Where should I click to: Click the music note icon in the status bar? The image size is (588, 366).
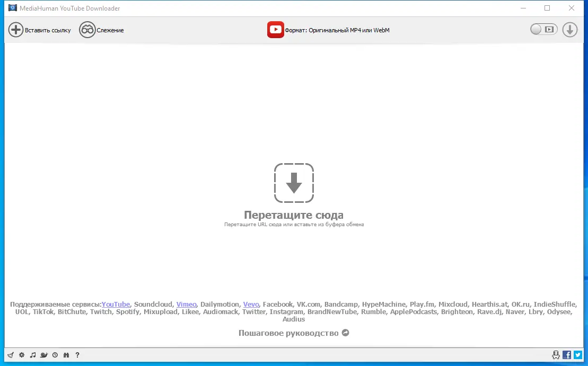tap(33, 355)
